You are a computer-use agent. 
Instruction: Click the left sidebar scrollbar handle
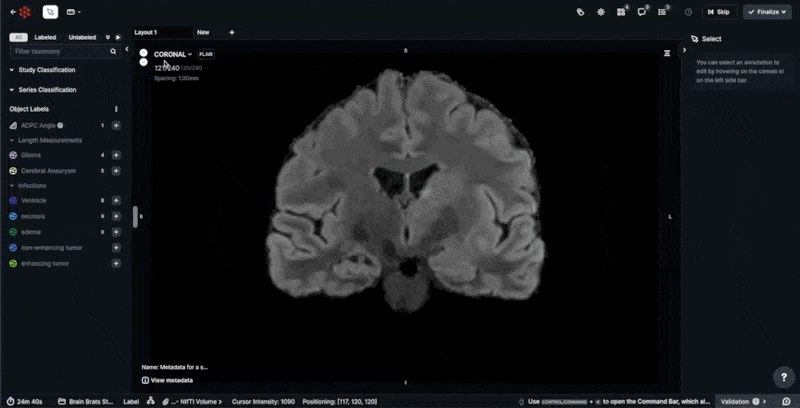click(135, 217)
